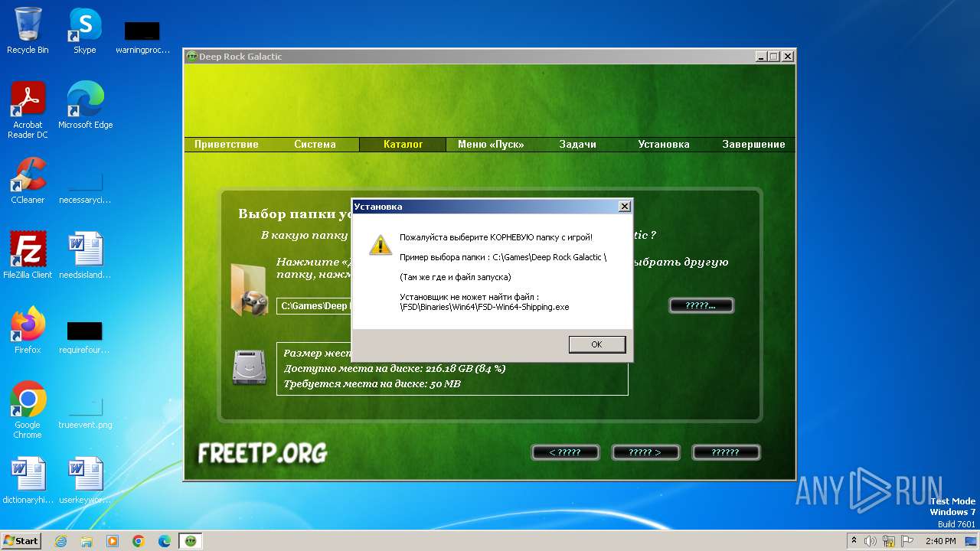Screen dimensions: 980x551
Task: Click the hard drive icon in the installer
Action: point(249,367)
